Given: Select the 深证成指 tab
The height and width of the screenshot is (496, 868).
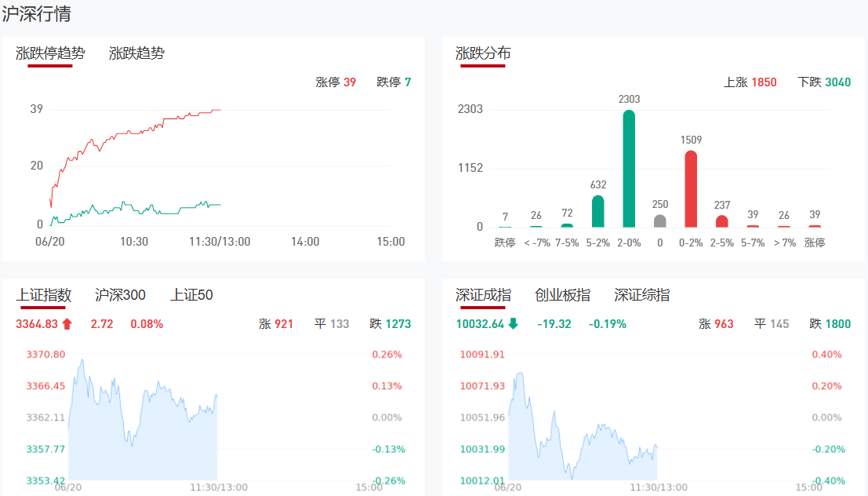Looking at the screenshot, I should (x=483, y=295).
